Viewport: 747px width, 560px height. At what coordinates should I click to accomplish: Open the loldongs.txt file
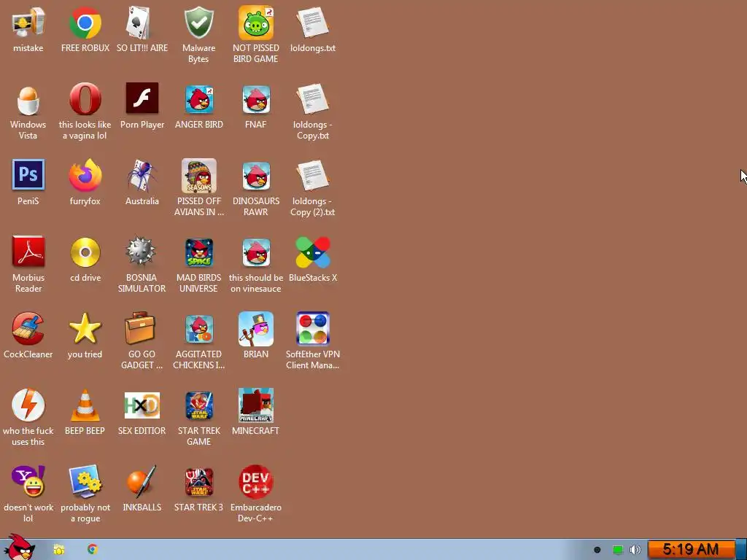tap(313, 23)
